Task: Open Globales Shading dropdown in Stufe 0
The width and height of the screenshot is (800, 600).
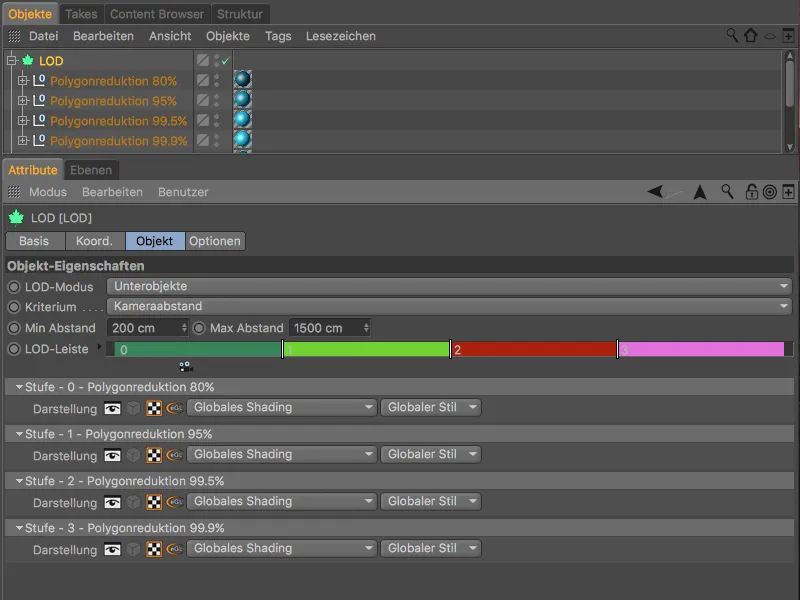Action: [x=282, y=407]
